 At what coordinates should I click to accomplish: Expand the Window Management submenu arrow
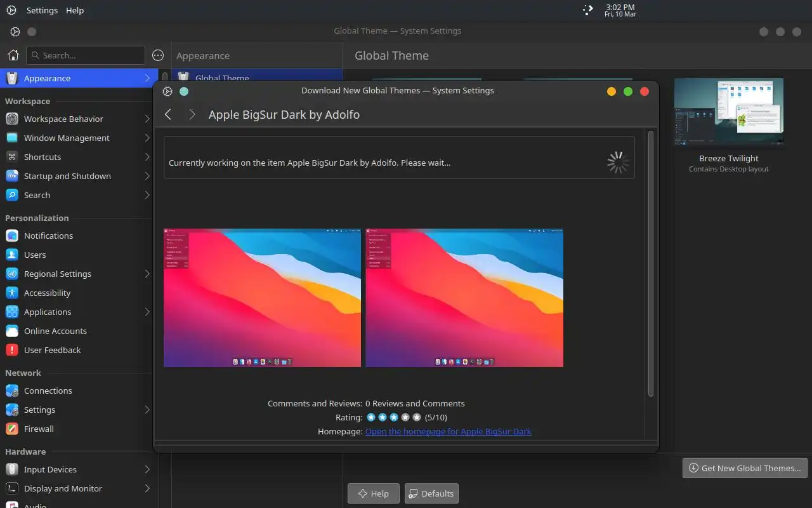click(147, 138)
